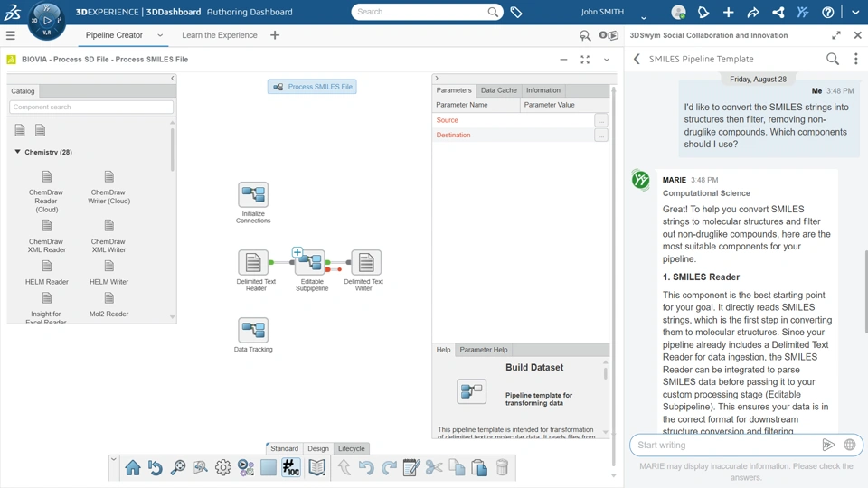Screen dimensions: 868x488
Task: Expand the plus on Editable Subpipeline
Action: point(297,252)
